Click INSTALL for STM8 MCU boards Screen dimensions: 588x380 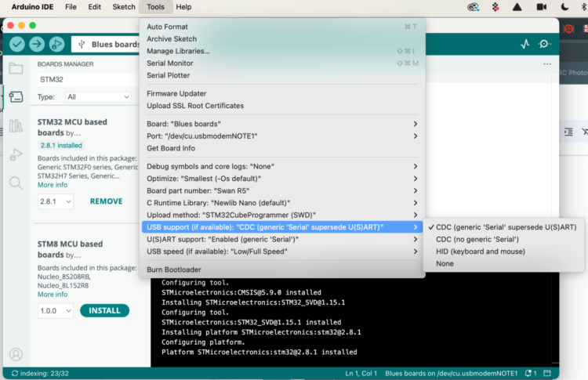point(104,310)
